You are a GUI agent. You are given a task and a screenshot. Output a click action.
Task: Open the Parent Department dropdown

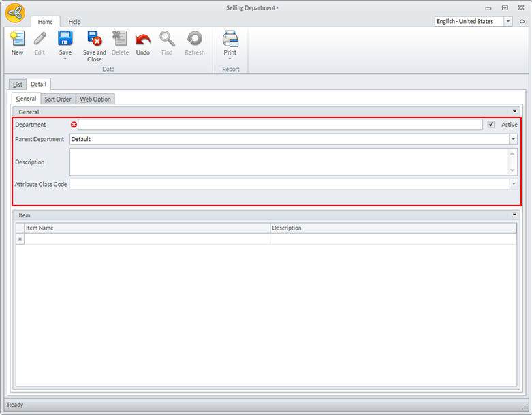(x=512, y=139)
